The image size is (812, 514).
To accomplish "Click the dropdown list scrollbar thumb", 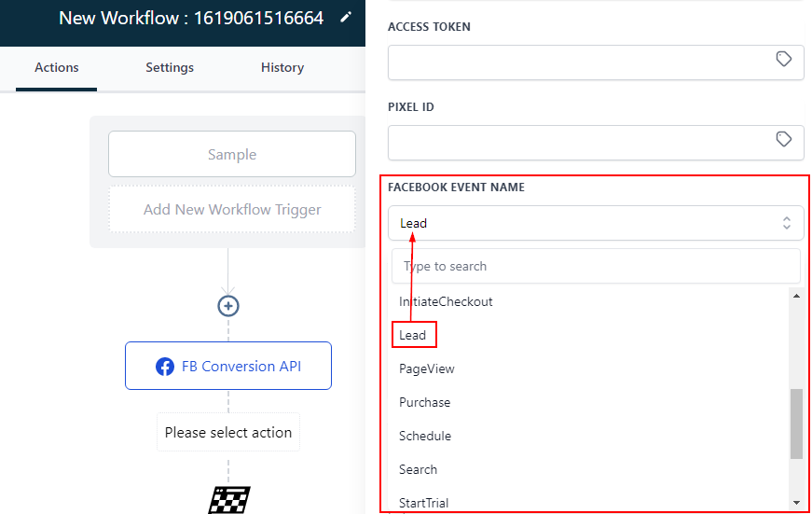I will tap(796, 424).
